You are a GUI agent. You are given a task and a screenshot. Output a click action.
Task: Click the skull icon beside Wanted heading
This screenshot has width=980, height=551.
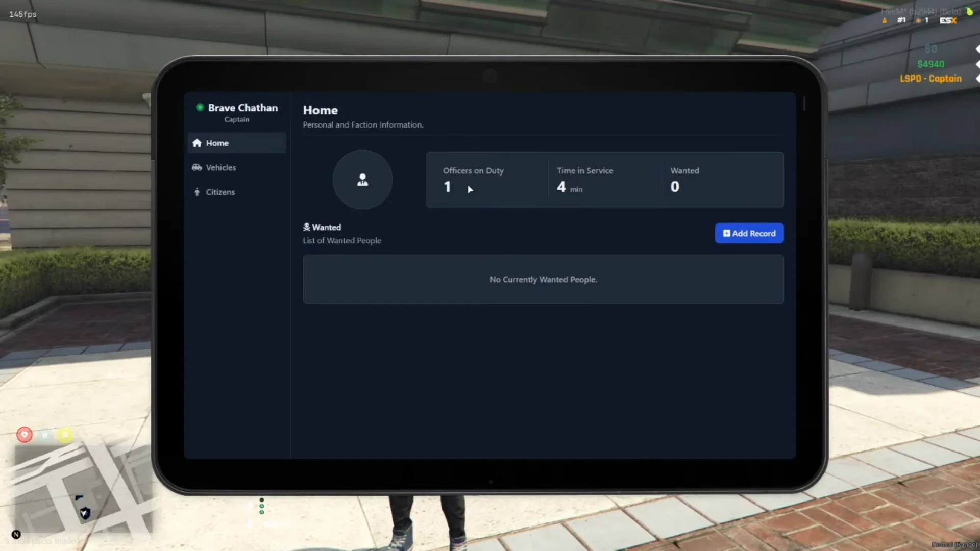306,227
